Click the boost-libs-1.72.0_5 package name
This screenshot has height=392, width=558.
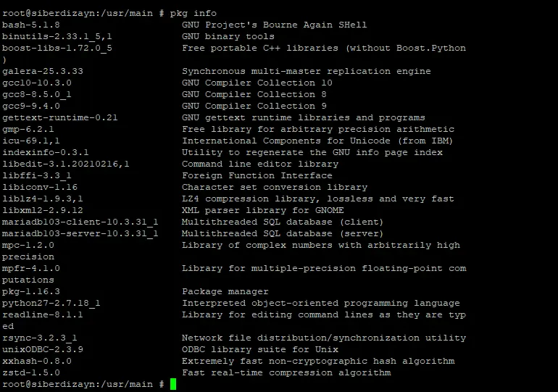[x=57, y=48]
